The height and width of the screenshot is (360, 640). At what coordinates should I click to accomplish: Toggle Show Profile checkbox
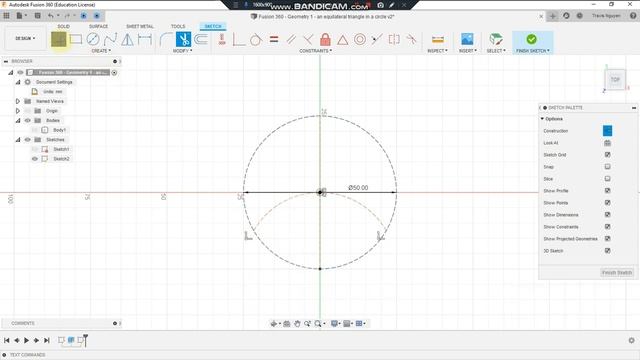[607, 191]
